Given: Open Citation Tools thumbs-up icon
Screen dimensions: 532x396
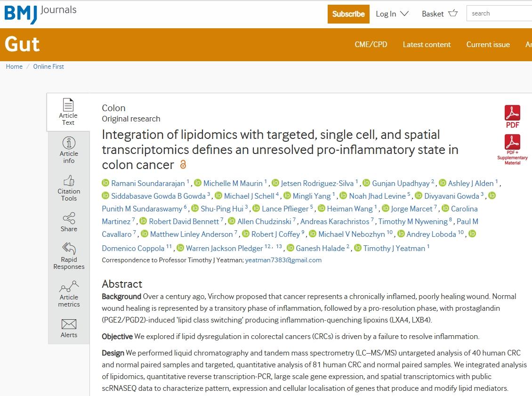Looking at the screenshot, I should coord(69,181).
